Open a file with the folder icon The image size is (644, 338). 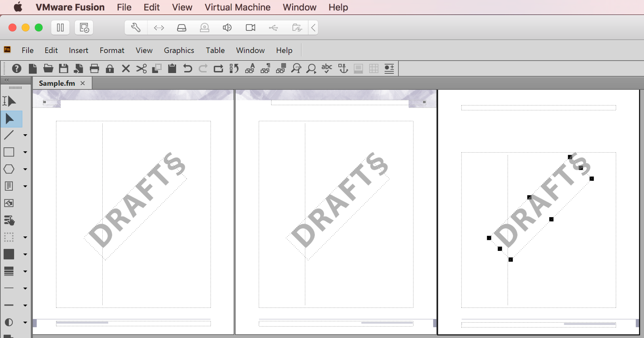(48, 69)
